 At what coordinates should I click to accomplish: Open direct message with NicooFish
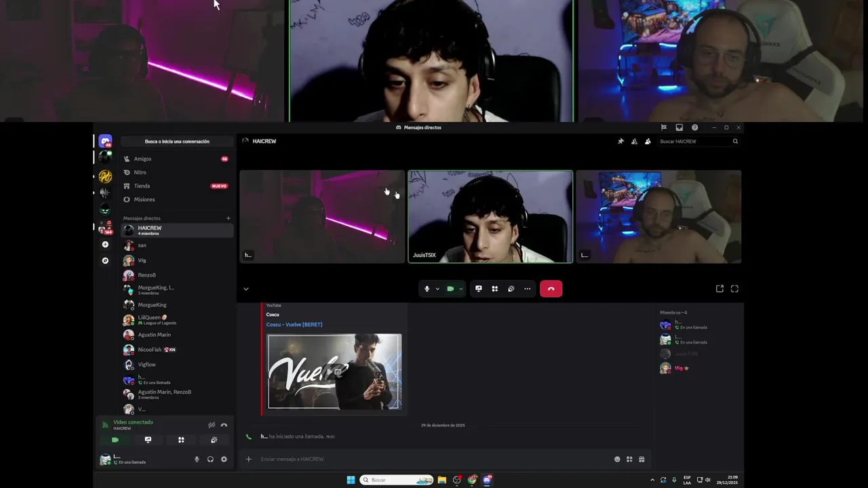[x=177, y=350]
